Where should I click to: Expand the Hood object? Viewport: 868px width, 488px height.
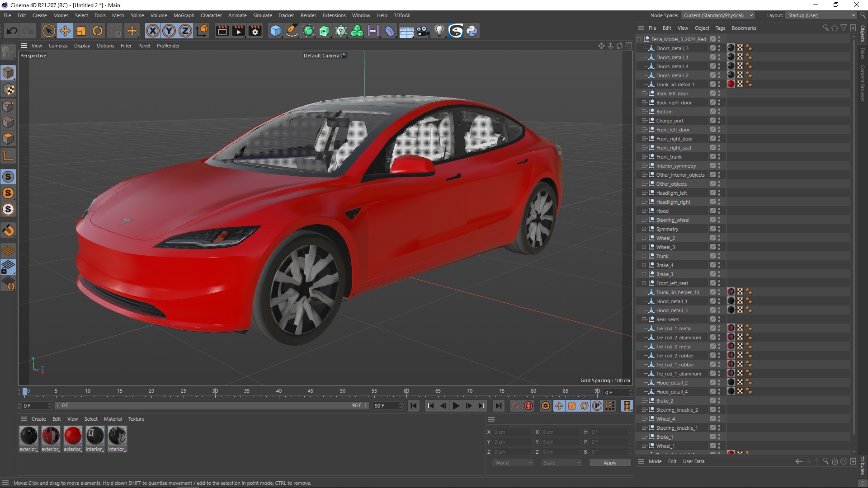click(x=644, y=211)
